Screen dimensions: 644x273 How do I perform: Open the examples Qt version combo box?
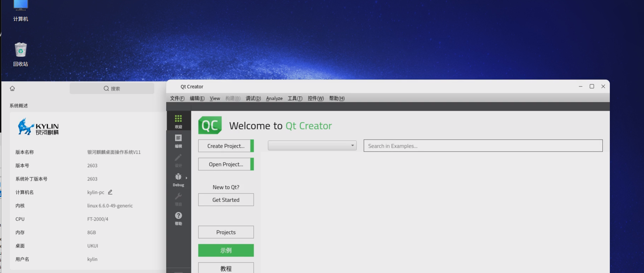click(x=312, y=146)
